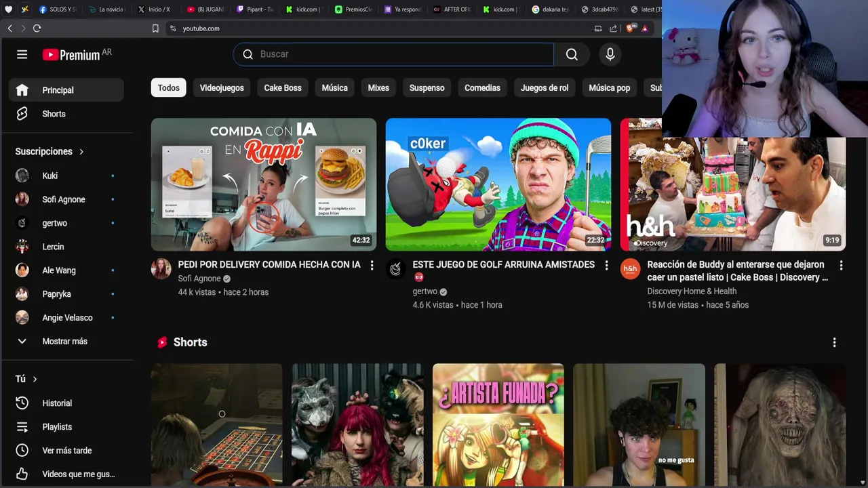Open Brave Shields lion icon
The width and height of the screenshot is (868, 488).
tap(631, 28)
